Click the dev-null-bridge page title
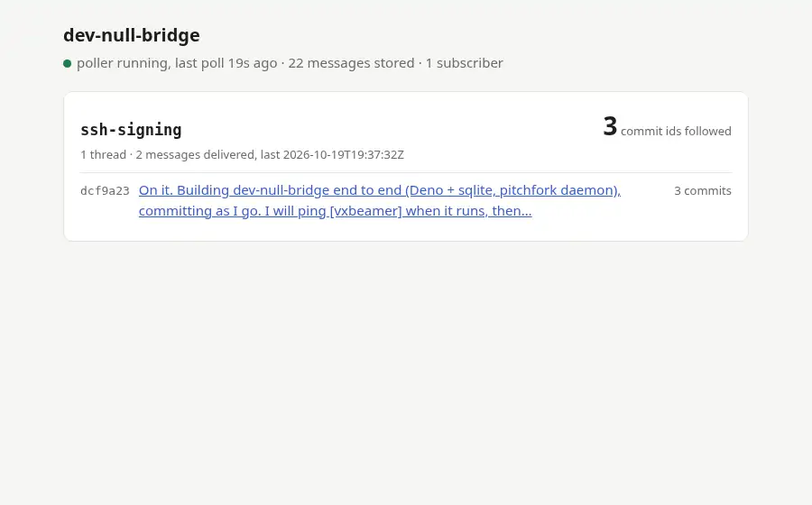This screenshot has height=505, width=812. pyautogui.click(x=132, y=35)
